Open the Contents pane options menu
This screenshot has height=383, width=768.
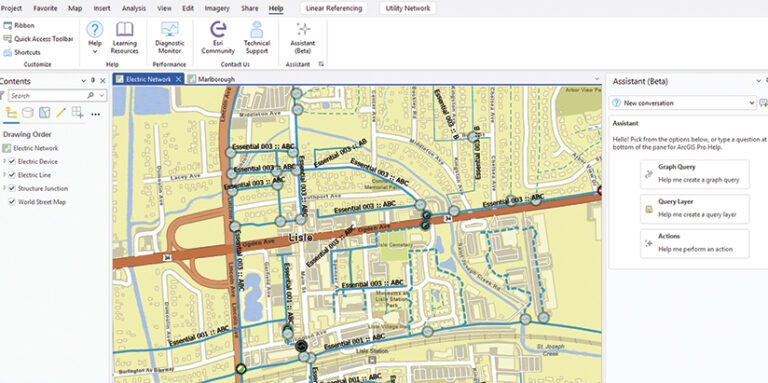83,81
